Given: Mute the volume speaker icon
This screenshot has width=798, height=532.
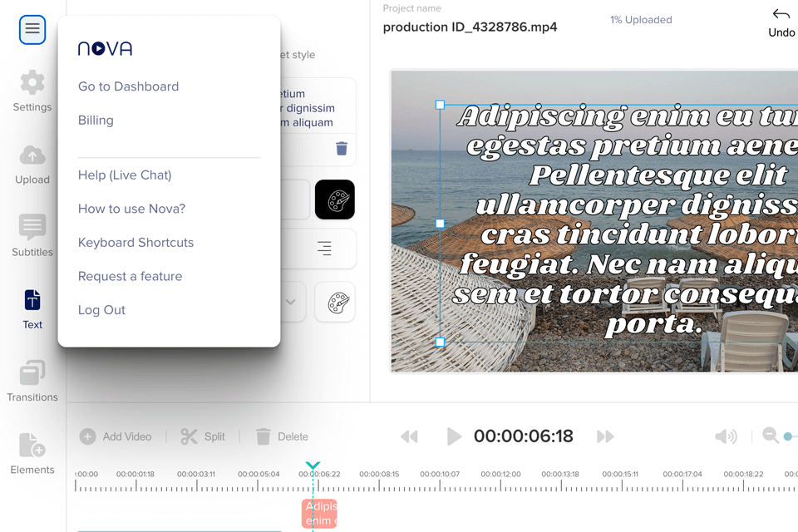Looking at the screenshot, I should (726, 436).
